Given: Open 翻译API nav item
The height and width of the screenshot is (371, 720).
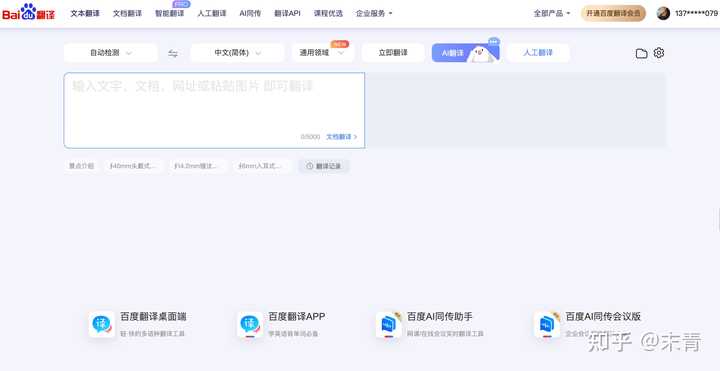Looking at the screenshot, I should point(287,13).
